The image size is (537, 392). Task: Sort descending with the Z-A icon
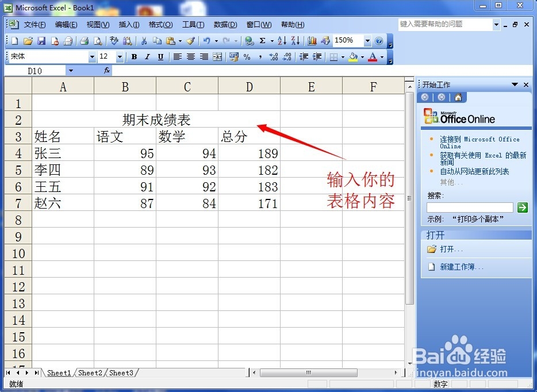point(296,41)
